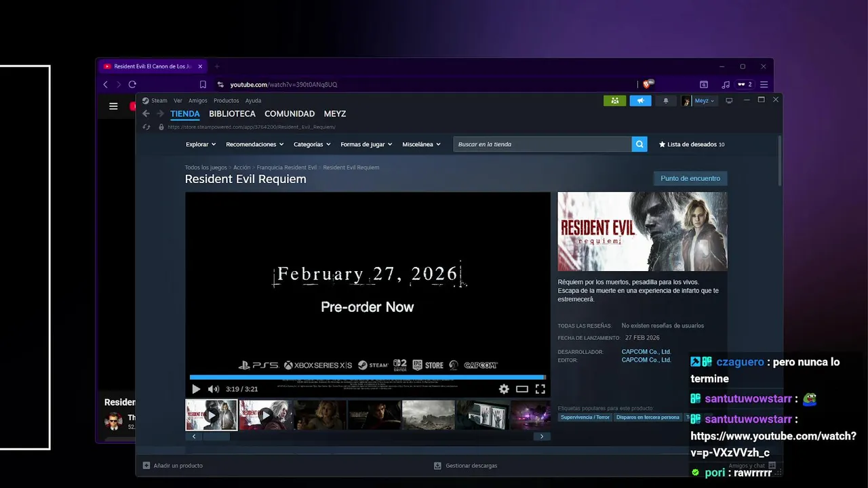Go back in Steam navigation
This screenshot has width=868, height=488.
click(x=146, y=114)
